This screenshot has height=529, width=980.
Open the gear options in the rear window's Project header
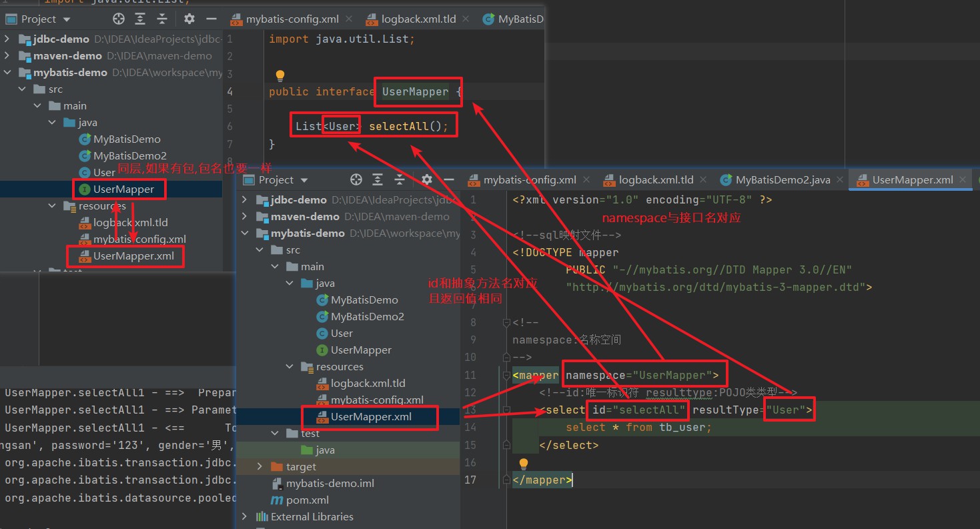189,19
